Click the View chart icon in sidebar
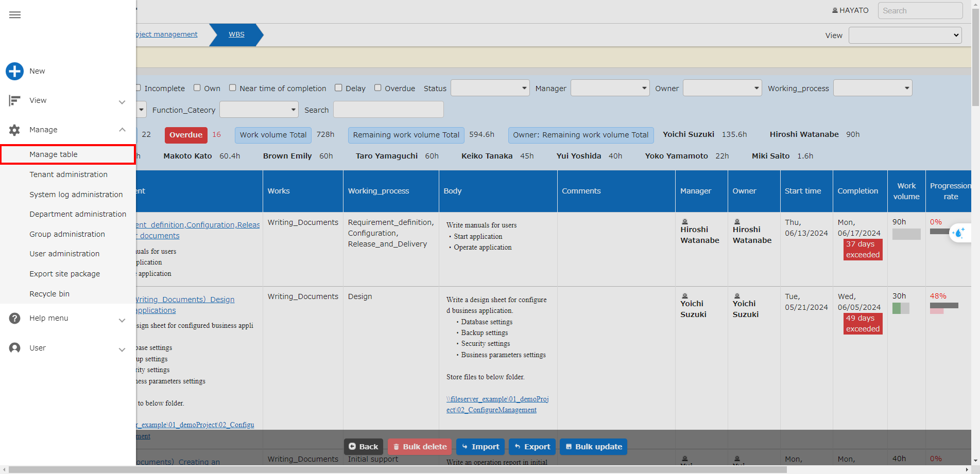The width and height of the screenshot is (980, 474). [14, 100]
